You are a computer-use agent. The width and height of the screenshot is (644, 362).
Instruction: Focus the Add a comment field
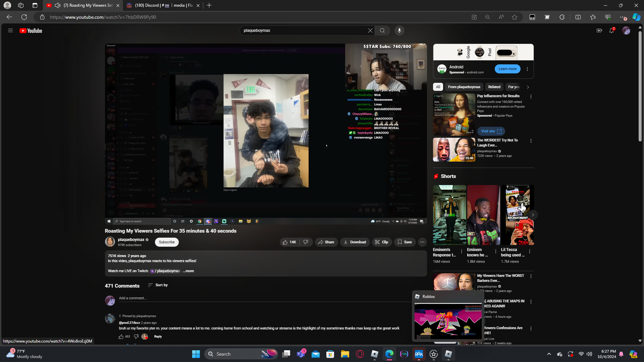click(x=265, y=298)
